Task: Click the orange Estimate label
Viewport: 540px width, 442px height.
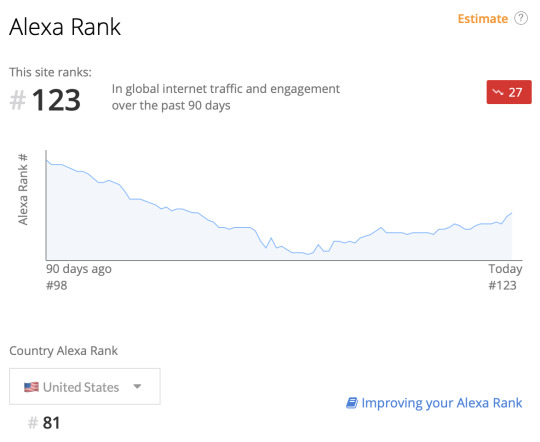Action: 482,19
